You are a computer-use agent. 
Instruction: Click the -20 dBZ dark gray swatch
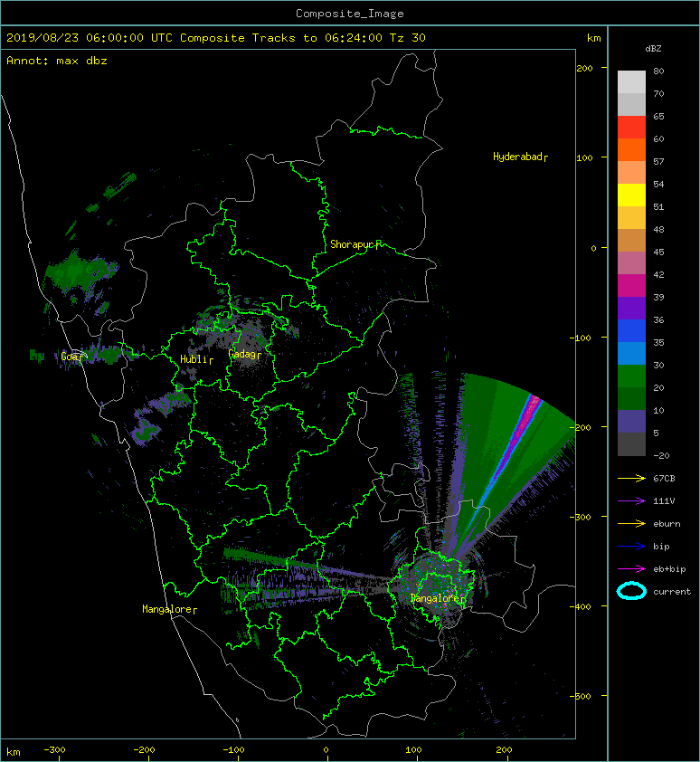631,443
